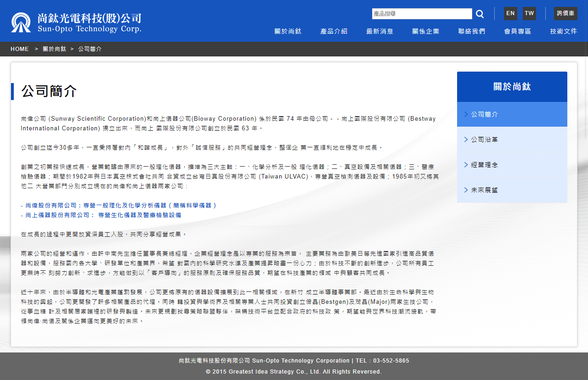Open the 技術文件 menu
Viewport: 588px width, 380px height.
click(x=564, y=31)
